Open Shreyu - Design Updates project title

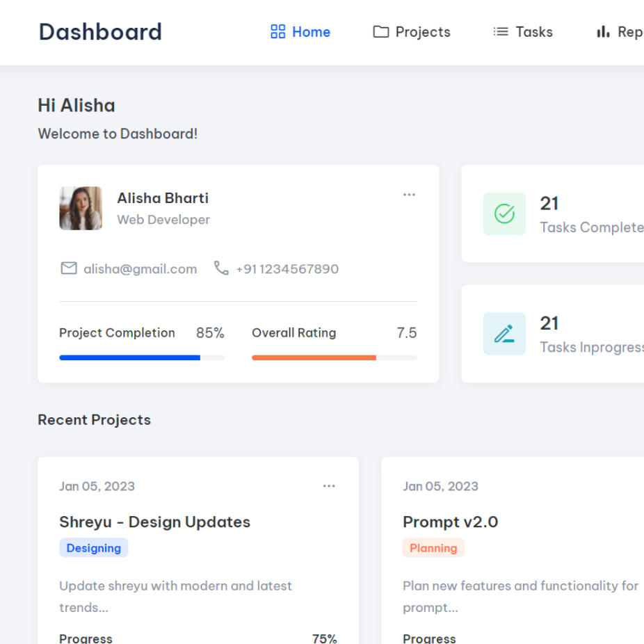tap(154, 522)
